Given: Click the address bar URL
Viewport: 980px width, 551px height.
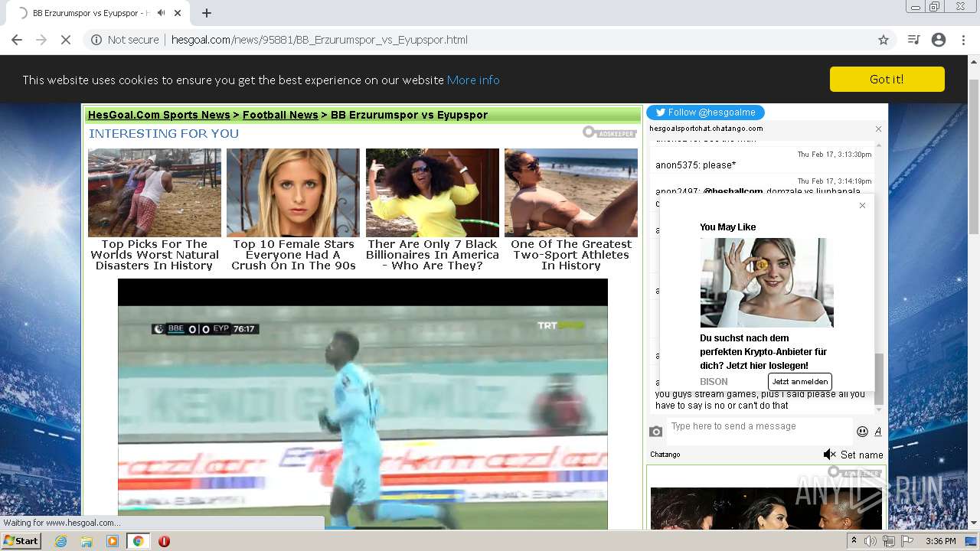Looking at the screenshot, I should 319,40.
